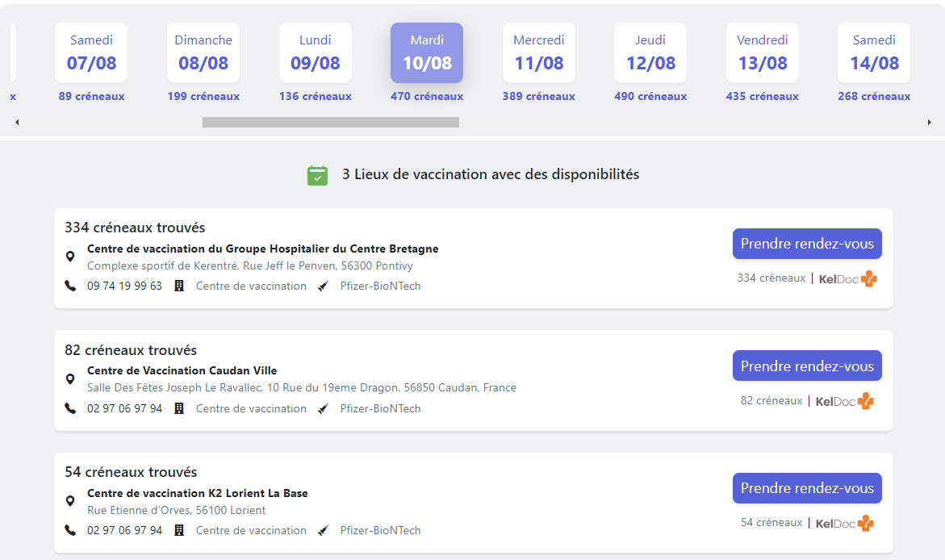Click the 389 créneaux label under Mercredi

[539, 97]
